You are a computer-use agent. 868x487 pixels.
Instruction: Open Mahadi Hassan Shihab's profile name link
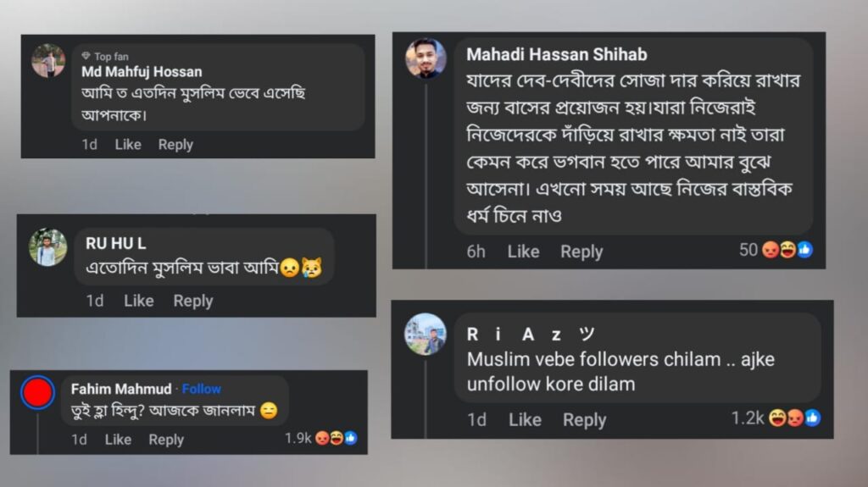click(557, 54)
